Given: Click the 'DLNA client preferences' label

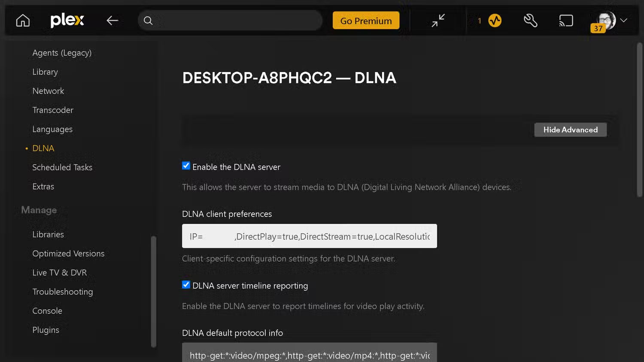Looking at the screenshot, I should click(227, 214).
